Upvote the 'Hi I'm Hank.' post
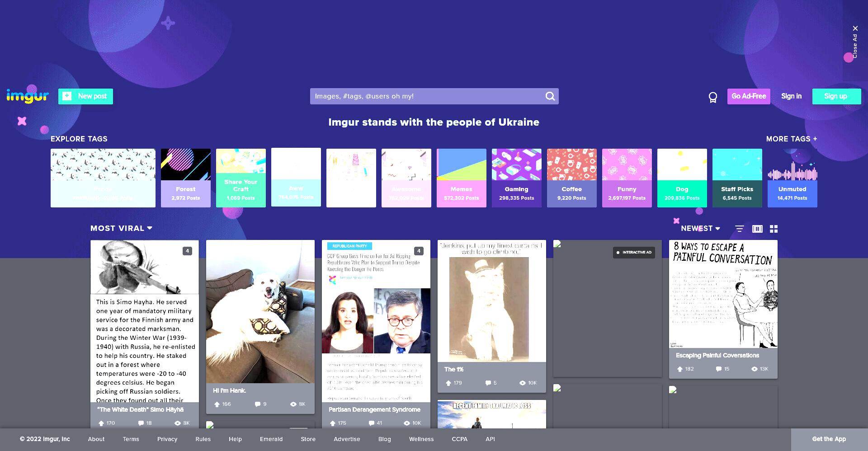Viewport: 868px width, 451px height. (x=217, y=404)
